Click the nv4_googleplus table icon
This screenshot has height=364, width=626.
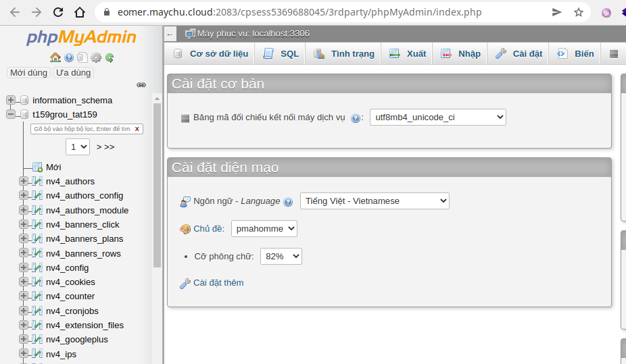[x=37, y=339]
